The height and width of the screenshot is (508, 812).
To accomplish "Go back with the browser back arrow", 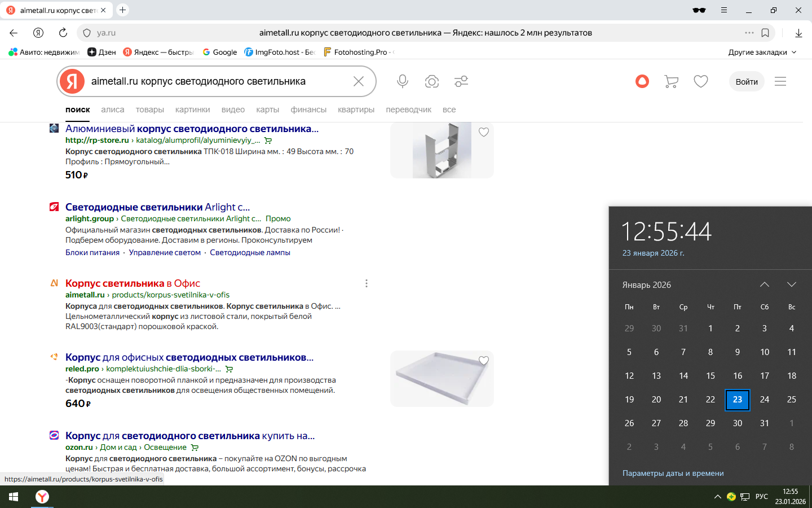I will point(14,33).
